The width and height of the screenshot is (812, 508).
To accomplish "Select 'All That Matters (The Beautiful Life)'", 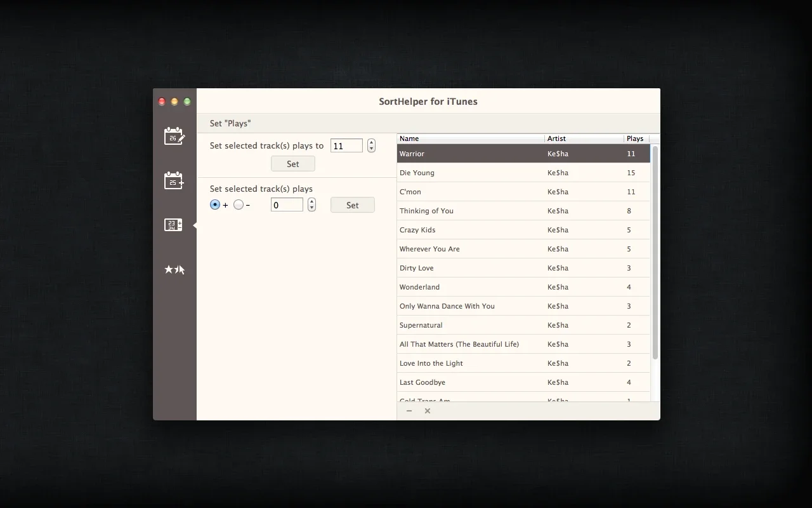I will (523, 344).
